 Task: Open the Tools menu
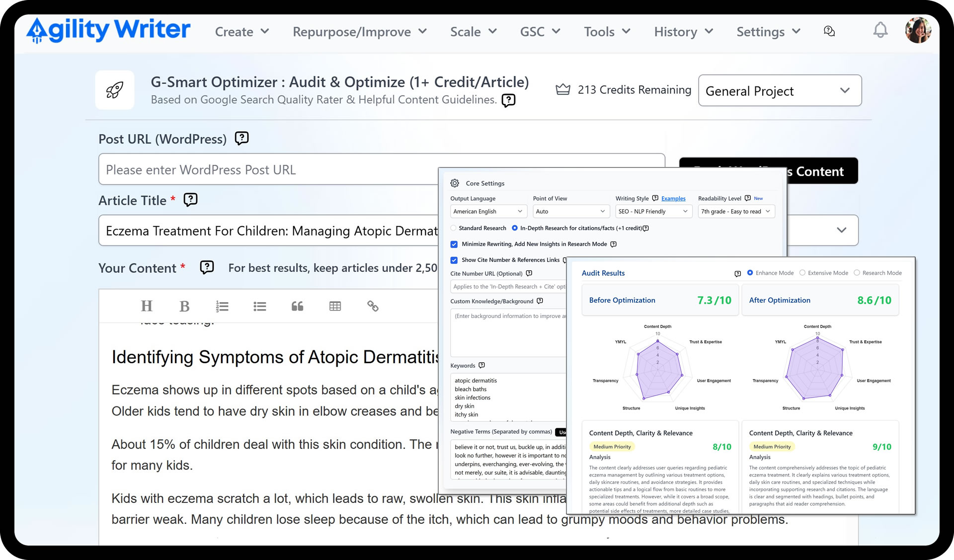pos(607,32)
